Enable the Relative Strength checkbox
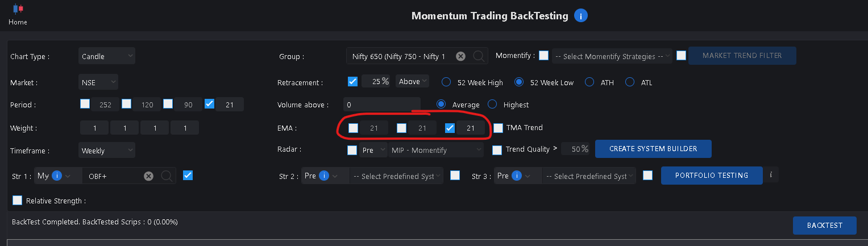868x246 pixels. pos(17,200)
